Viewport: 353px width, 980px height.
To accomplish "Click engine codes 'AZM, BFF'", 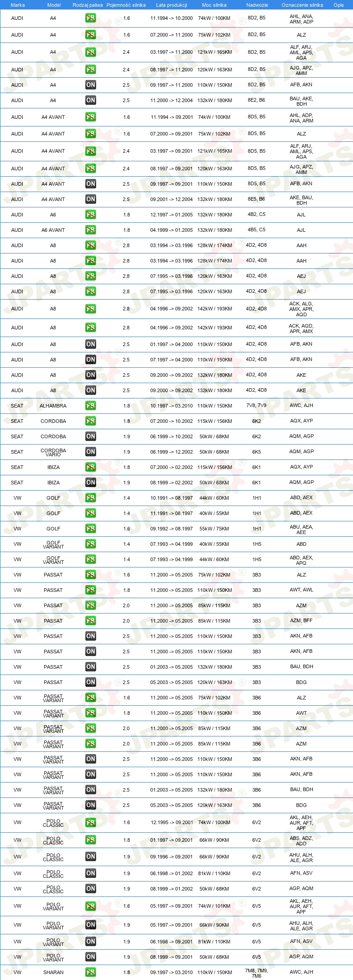I will coord(301,620).
